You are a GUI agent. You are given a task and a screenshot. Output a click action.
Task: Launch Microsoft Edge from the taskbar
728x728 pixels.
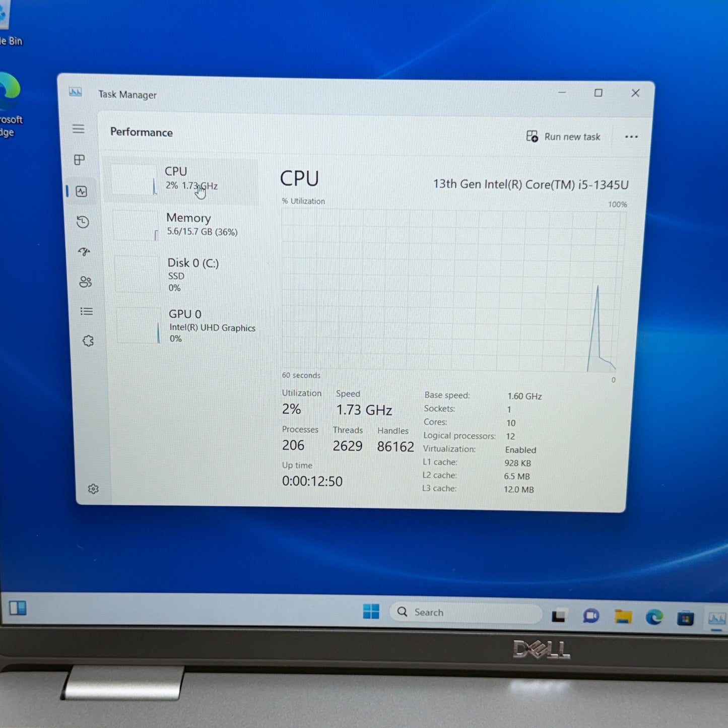click(654, 617)
